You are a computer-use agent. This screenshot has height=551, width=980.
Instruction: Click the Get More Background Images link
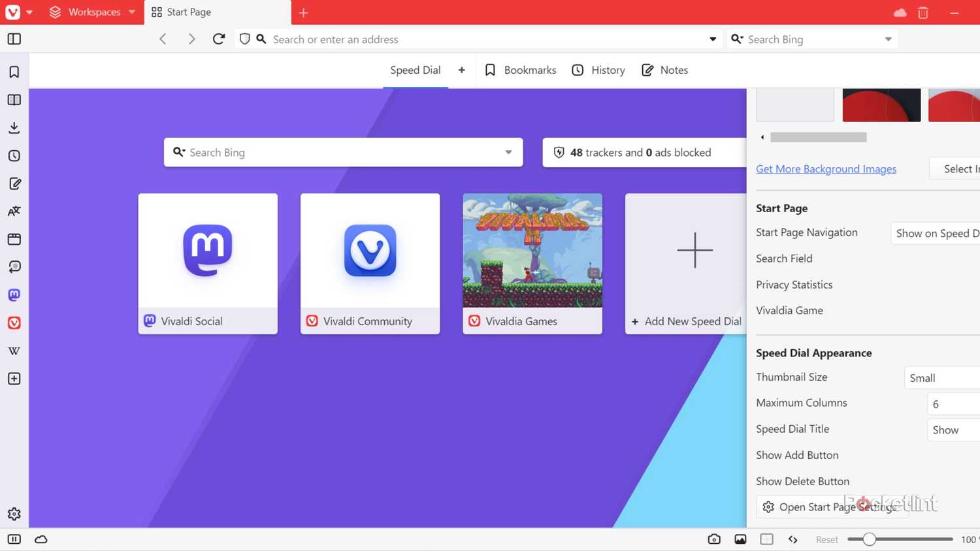pyautogui.click(x=826, y=169)
